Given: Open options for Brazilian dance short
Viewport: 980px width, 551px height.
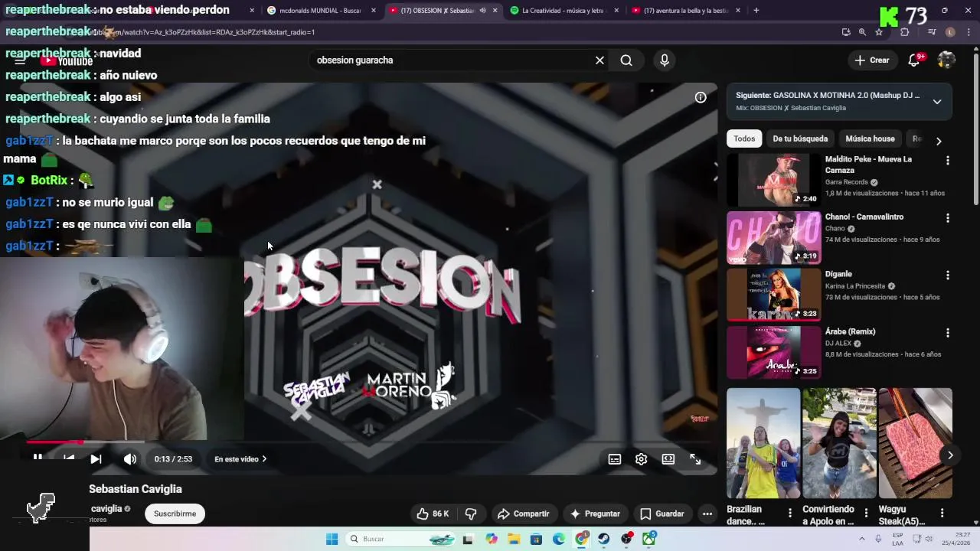Looking at the screenshot, I should pyautogui.click(x=790, y=513).
